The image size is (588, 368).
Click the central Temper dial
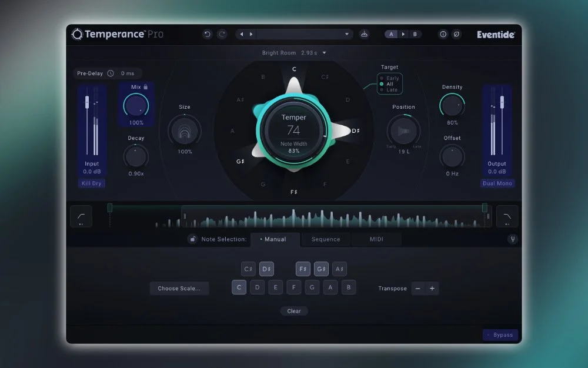294,131
